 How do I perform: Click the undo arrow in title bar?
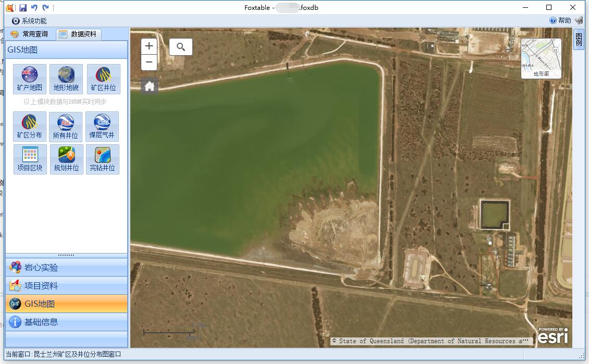tap(34, 7)
